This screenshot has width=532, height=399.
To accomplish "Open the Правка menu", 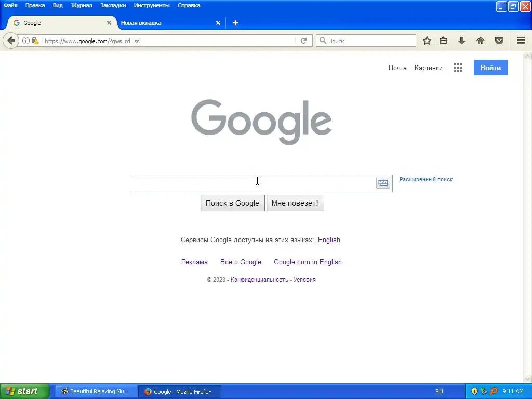I will tap(35, 5).
